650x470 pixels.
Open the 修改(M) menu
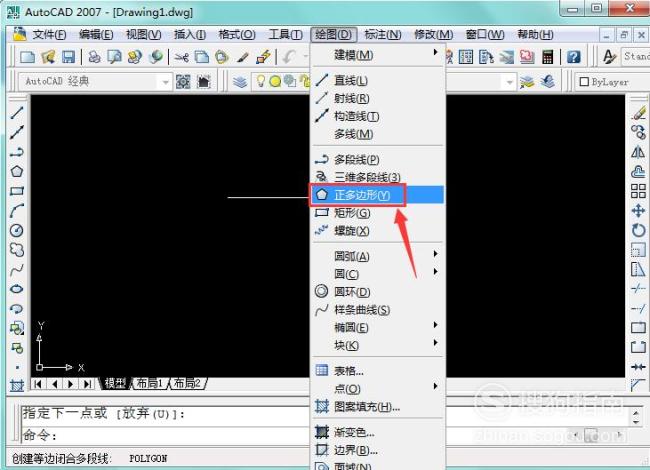tap(434, 34)
